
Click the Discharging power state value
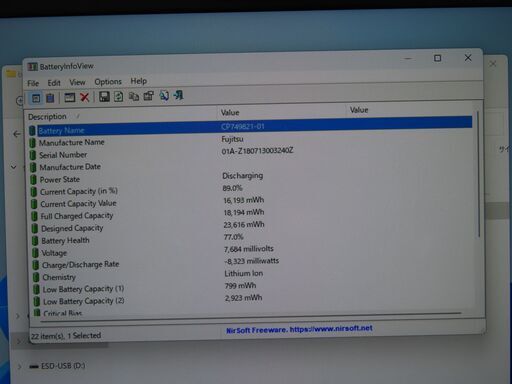242,176
